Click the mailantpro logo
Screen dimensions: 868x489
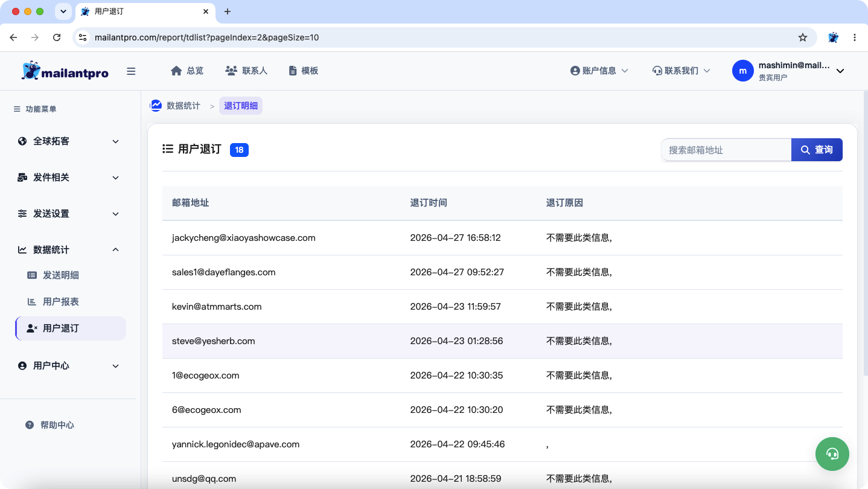click(65, 71)
